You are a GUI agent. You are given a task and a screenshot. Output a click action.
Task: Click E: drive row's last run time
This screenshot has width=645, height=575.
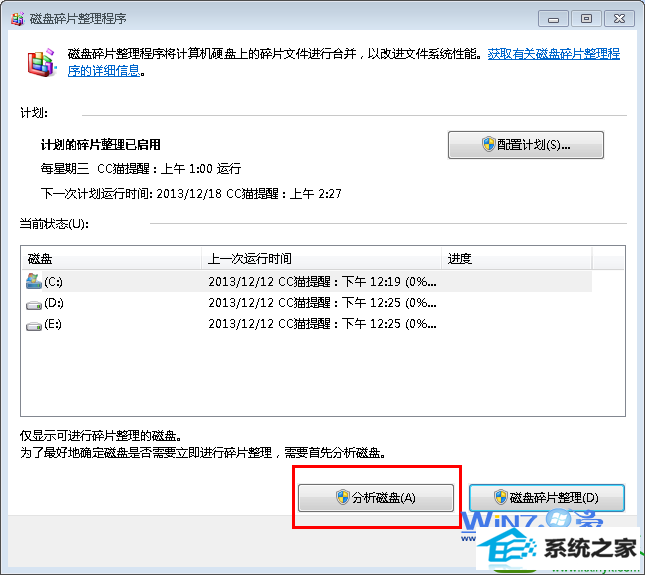click(322, 324)
